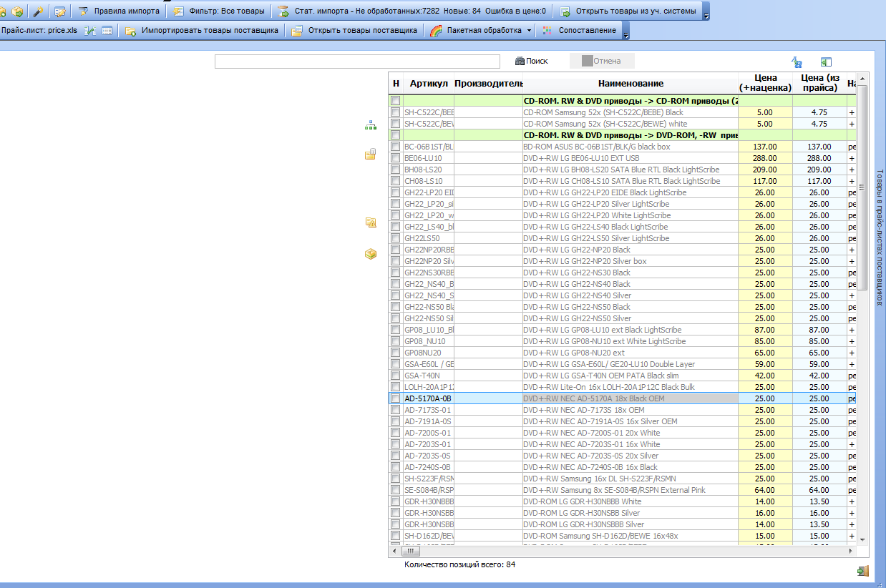The width and height of the screenshot is (886, 588).
Task: Click the vertical scrollbar thumb
Action: pos(862,187)
